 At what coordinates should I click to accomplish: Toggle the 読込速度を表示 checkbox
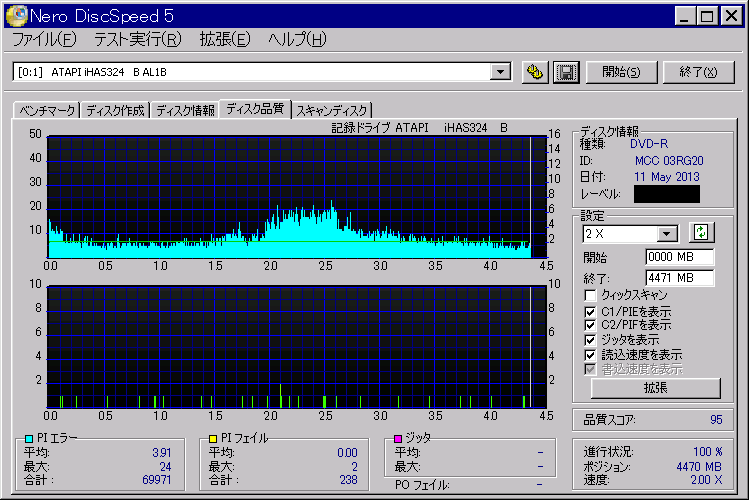point(590,355)
